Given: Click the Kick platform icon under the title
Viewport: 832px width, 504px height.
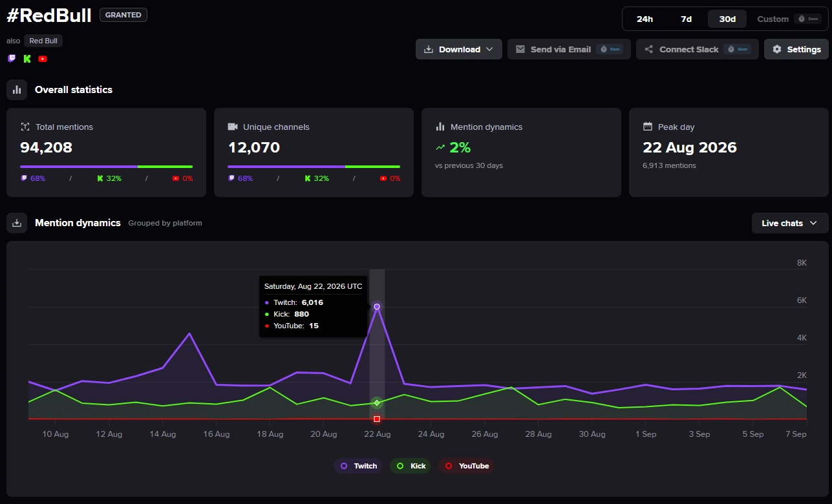Looking at the screenshot, I should pyautogui.click(x=27, y=59).
